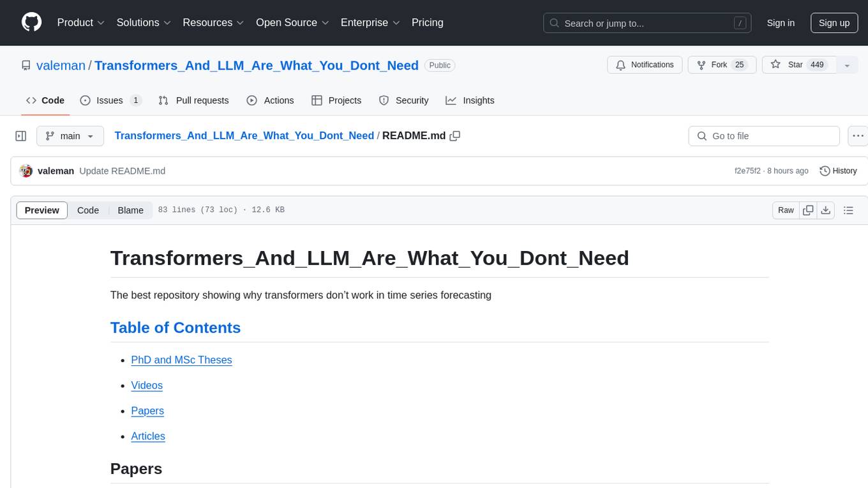868x488 pixels.
Task: Jump to PhD and MSc Theses
Action: [181, 360]
